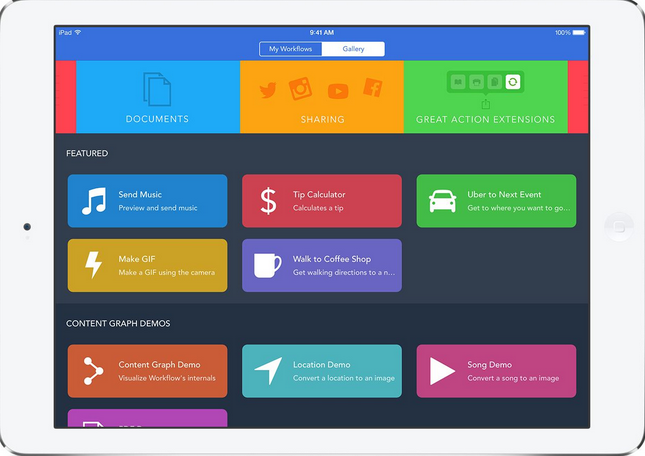Tap the location arrow icon on Location Demo
The image size is (645, 456).
tap(267, 371)
